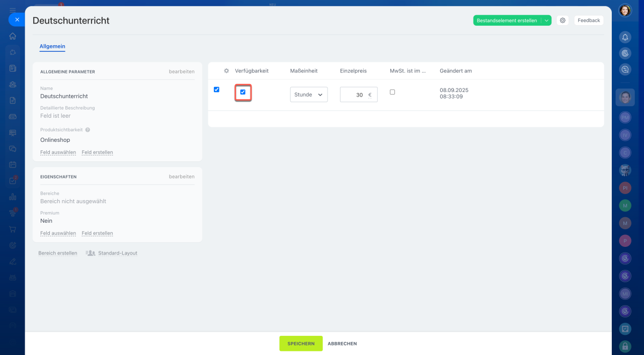Toggle the row selection checkbox
This screenshot has width=644, height=355.
(216, 90)
